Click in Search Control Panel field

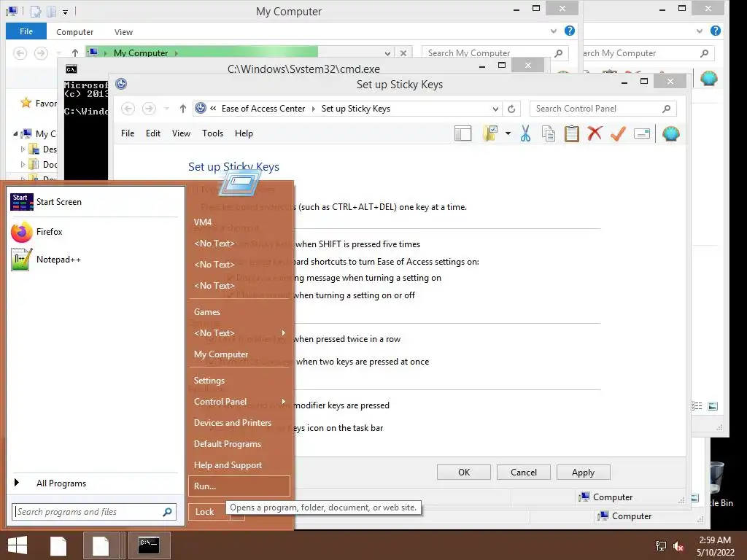[602, 109]
